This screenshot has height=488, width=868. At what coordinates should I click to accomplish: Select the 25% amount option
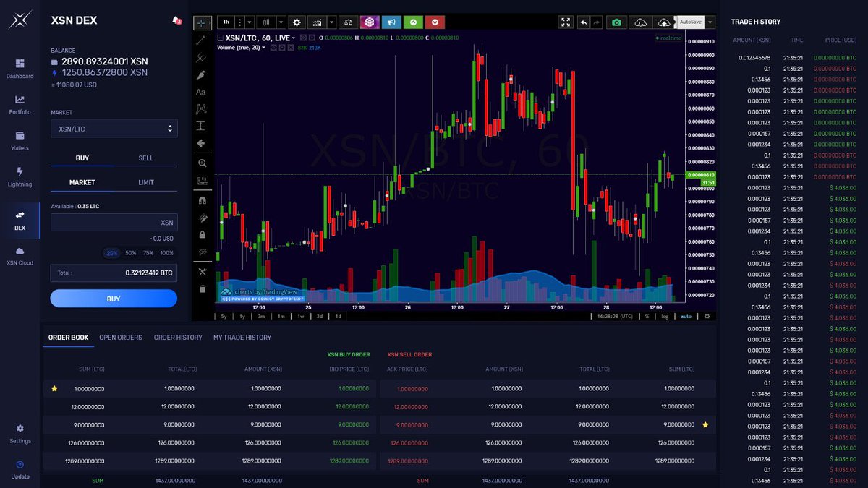coord(112,253)
